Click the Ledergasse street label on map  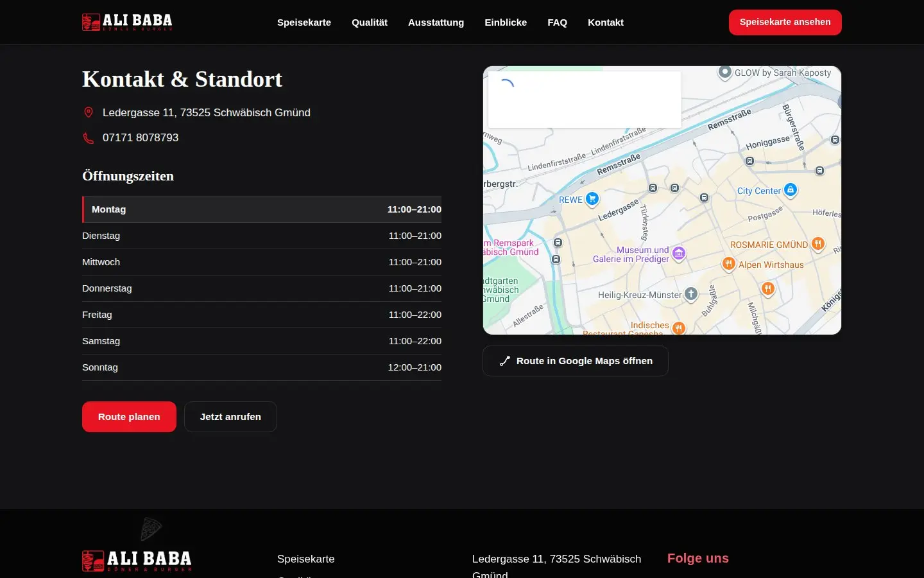(x=619, y=210)
